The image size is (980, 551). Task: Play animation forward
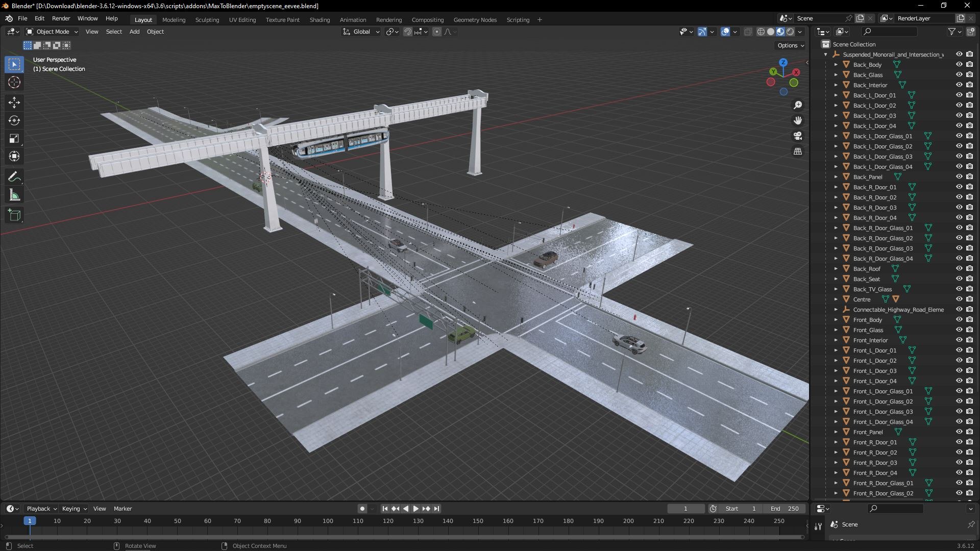(415, 509)
